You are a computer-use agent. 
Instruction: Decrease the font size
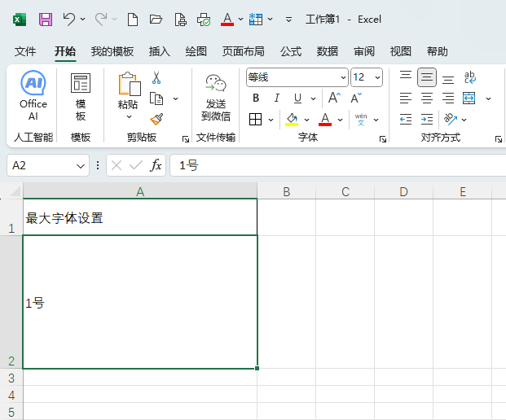pos(356,98)
